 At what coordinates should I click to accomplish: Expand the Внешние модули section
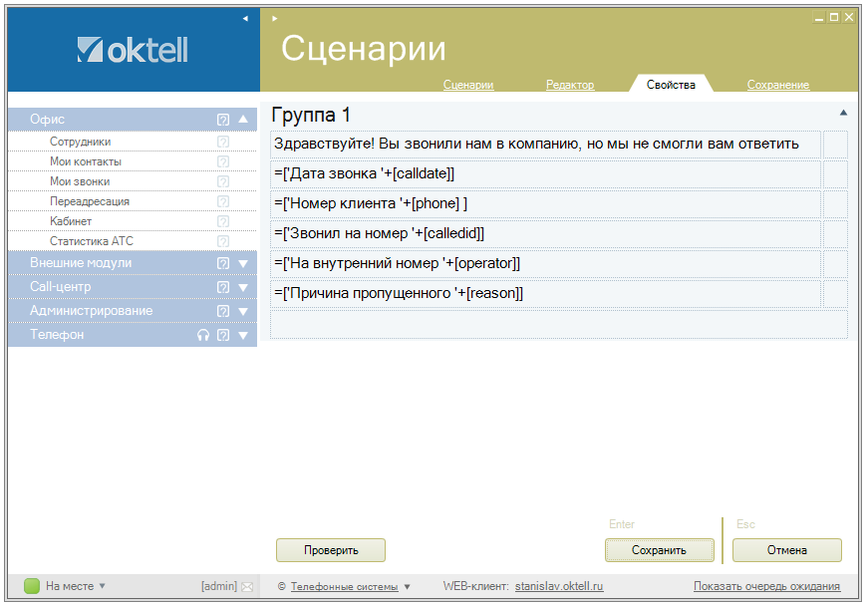[242, 263]
